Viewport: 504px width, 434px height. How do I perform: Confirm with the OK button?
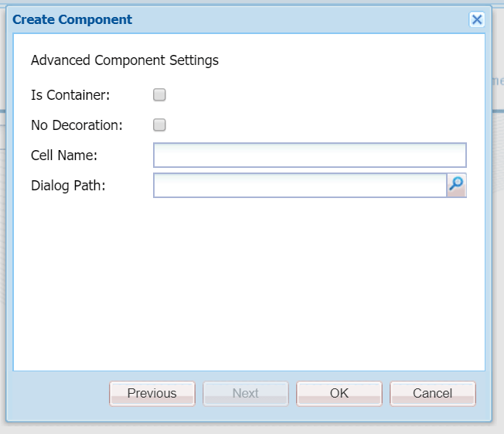pyautogui.click(x=339, y=393)
